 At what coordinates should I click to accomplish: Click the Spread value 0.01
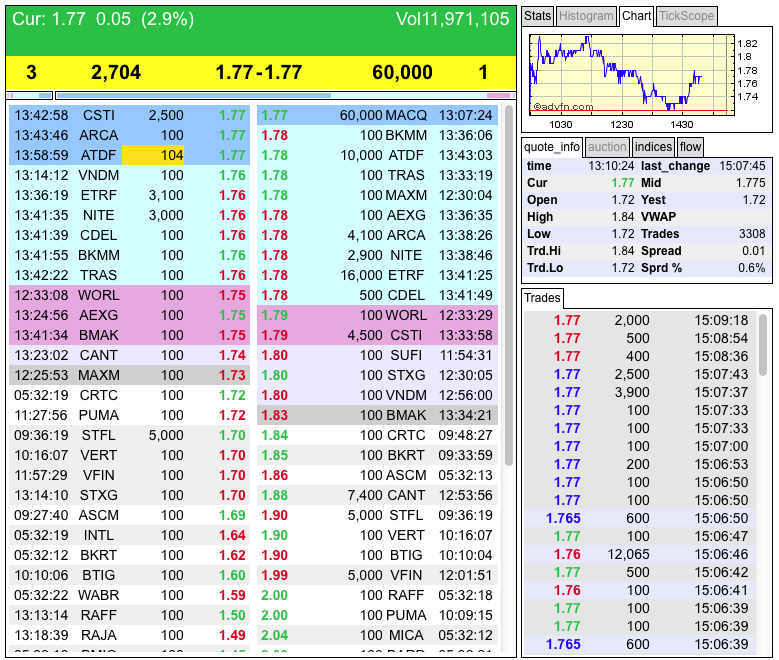[x=754, y=251]
